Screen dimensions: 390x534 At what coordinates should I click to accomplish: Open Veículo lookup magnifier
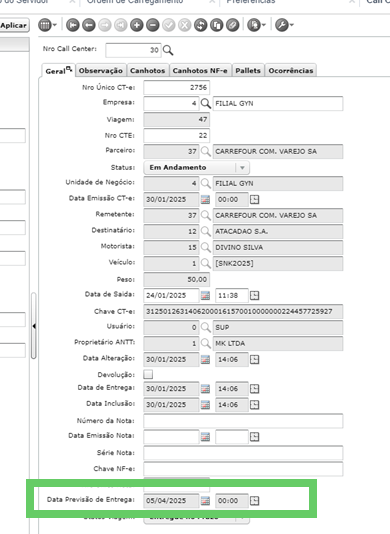(205, 263)
